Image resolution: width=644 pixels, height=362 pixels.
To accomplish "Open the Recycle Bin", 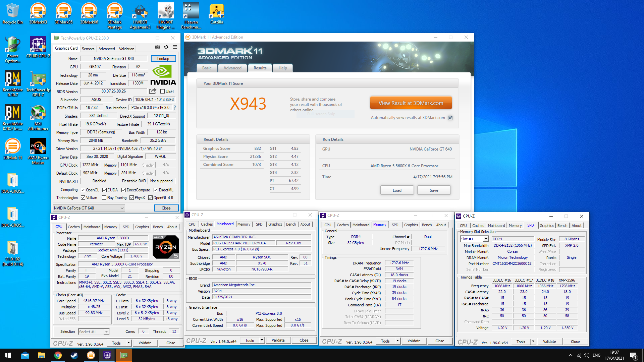I will click(13, 13).
